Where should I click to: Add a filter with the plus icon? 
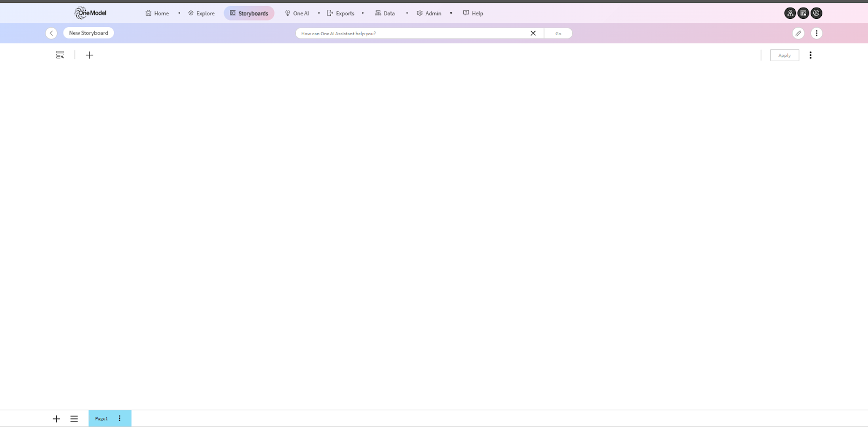coord(90,55)
